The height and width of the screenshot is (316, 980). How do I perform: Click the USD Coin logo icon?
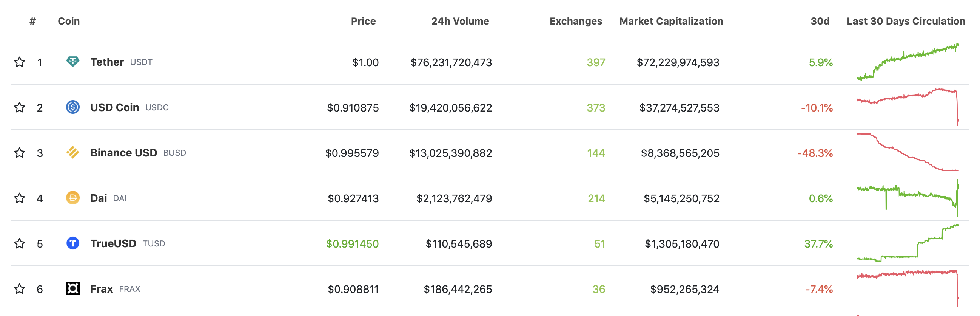[x=72, y=107]
